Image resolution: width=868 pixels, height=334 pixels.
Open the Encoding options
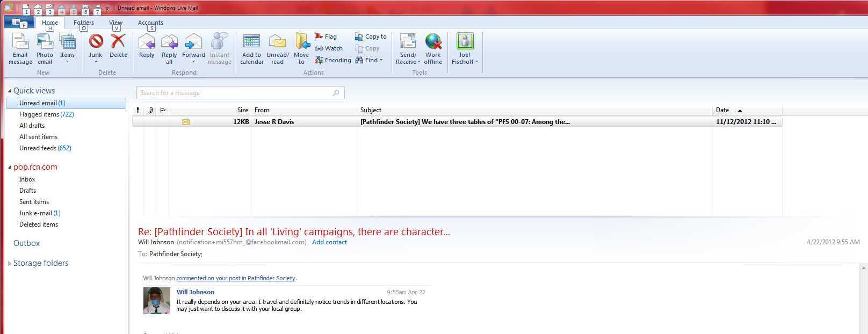tap(333, 60)
